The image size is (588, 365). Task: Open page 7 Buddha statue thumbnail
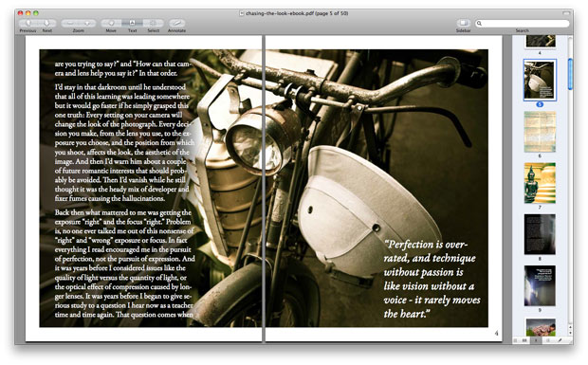click(x=540, y=183)
